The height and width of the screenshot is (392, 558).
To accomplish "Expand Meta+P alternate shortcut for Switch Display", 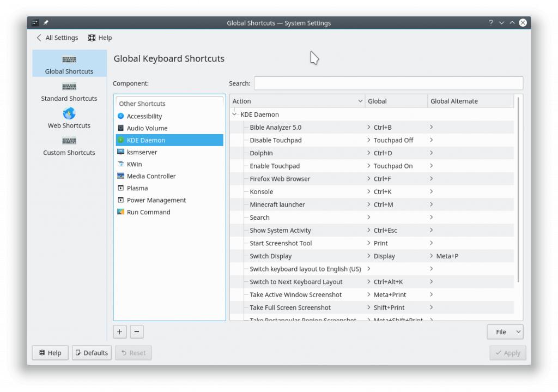I will pyautogui.click(x=432, y=256).
